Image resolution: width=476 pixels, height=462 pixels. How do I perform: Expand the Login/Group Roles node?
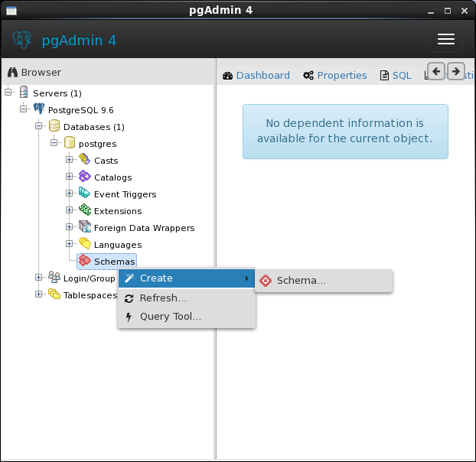38,277
